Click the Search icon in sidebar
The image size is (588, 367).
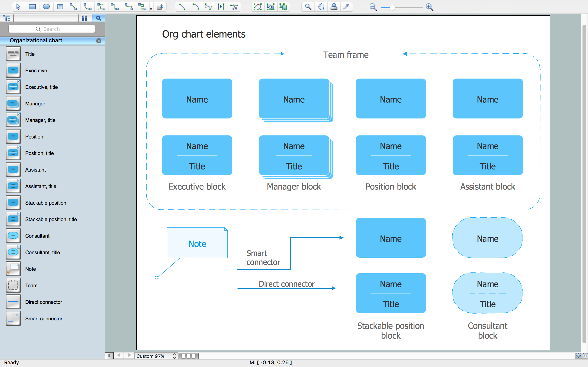pos(98,19)
